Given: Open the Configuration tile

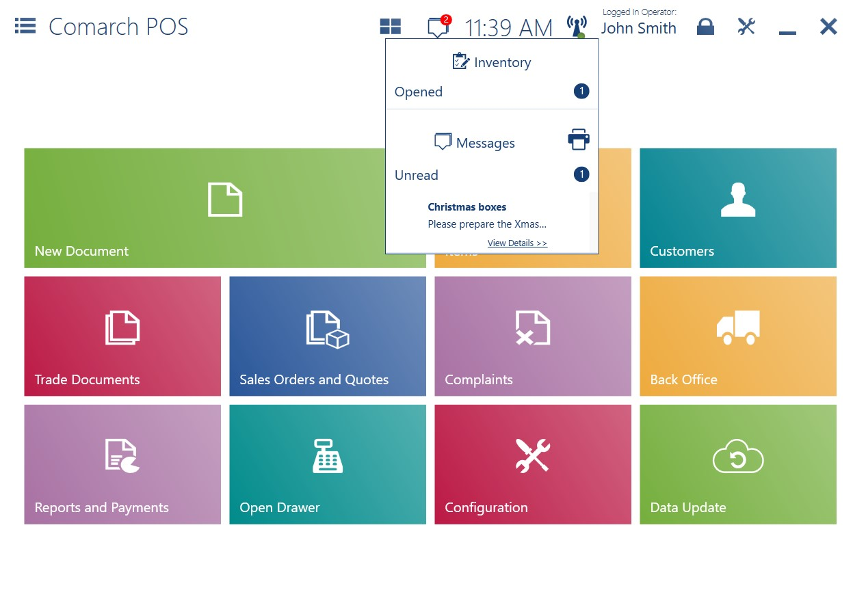Looking at the screenshot, I should 533,464.
